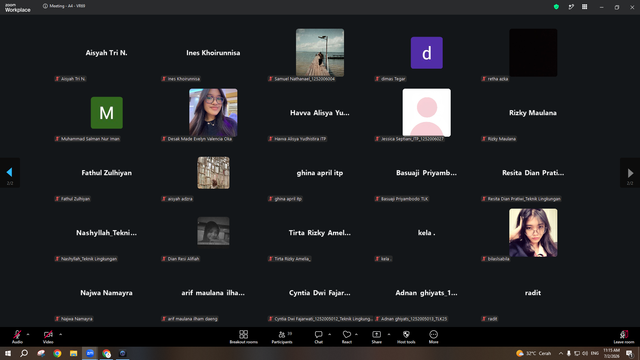Open React emoji reactions
The height and width of the screenshot is (360, 640).
pyautogui.click(x=347, y=337)
